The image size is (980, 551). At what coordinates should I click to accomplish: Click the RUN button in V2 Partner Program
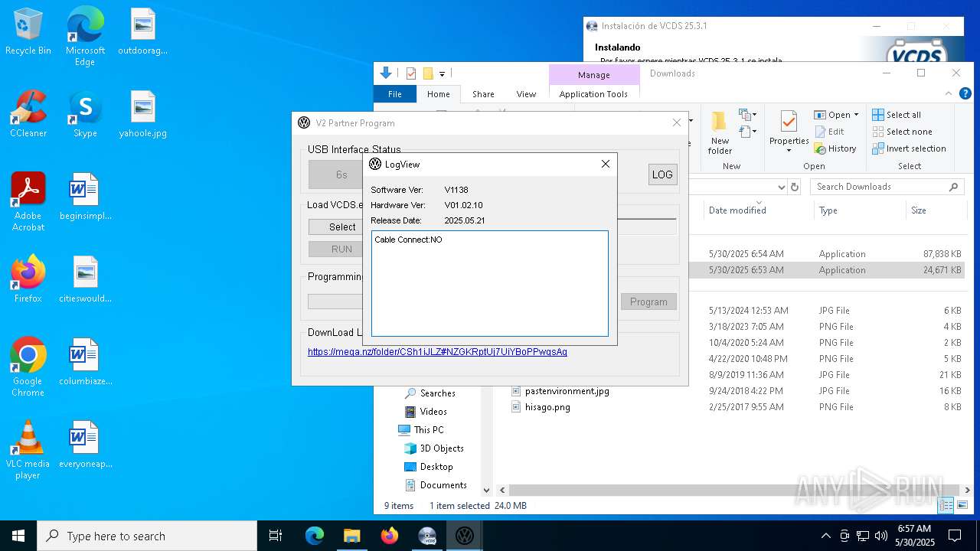point(335,249)
